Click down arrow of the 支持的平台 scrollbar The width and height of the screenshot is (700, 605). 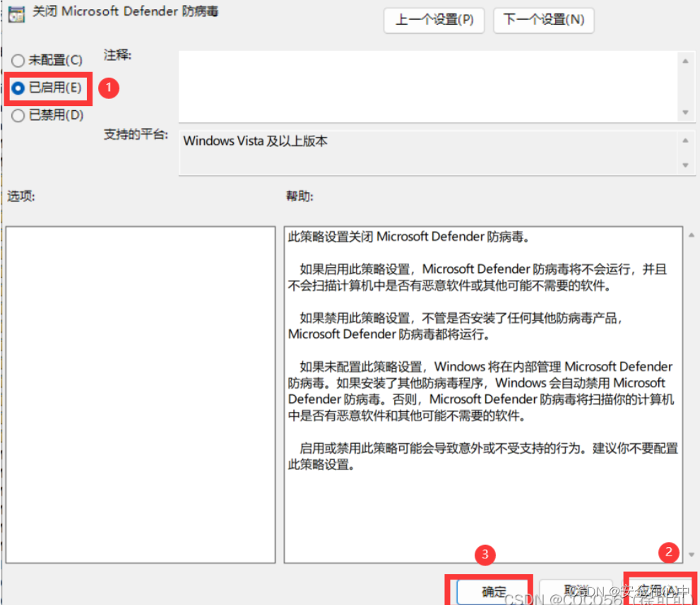[685, 165]
